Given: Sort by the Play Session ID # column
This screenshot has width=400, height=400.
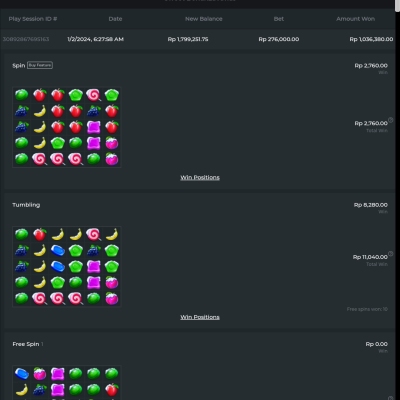Looking at the screenshot, I should (33, 19).
